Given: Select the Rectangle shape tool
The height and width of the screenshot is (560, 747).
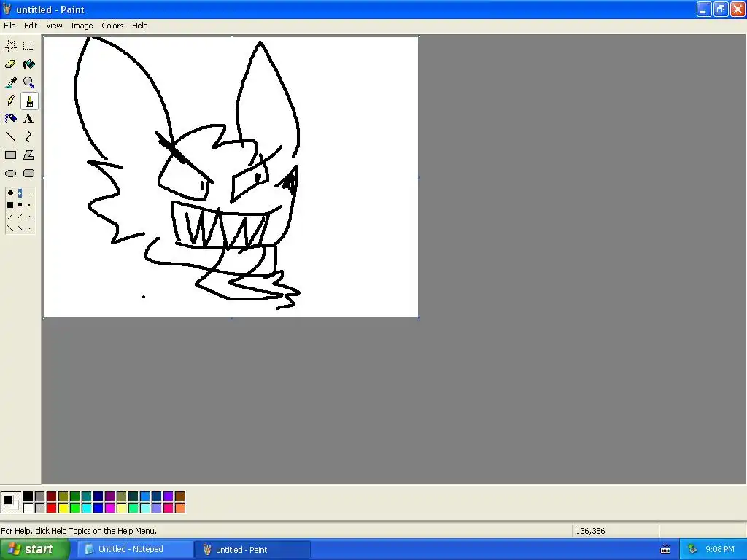Looking at the screenshot, I should coord(10,155).
